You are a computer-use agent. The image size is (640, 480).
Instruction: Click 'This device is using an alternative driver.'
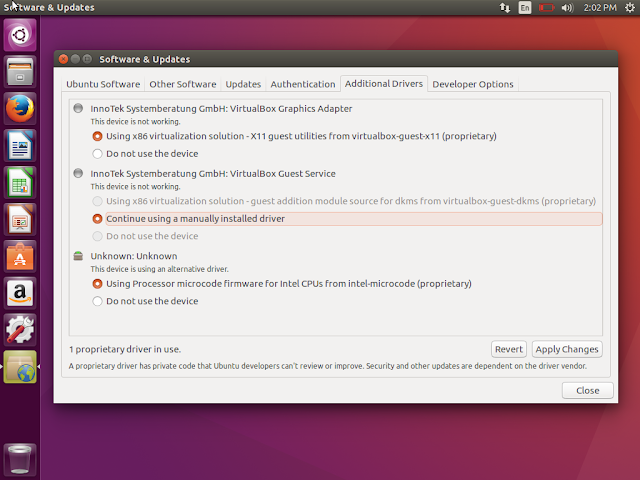tap(160, 269)
